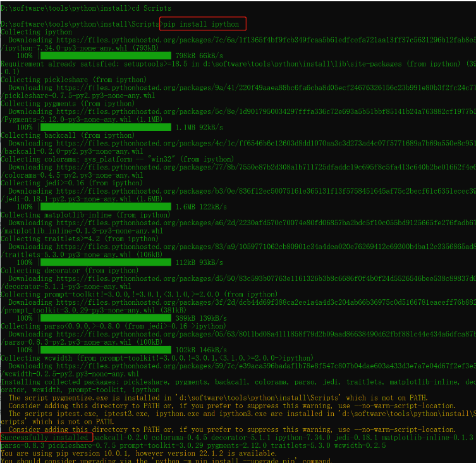The height and width of the screenshot is (463, 476).
Task: Click the progress bar showing 389kB 139kB/s
Action: pos(106,318)
